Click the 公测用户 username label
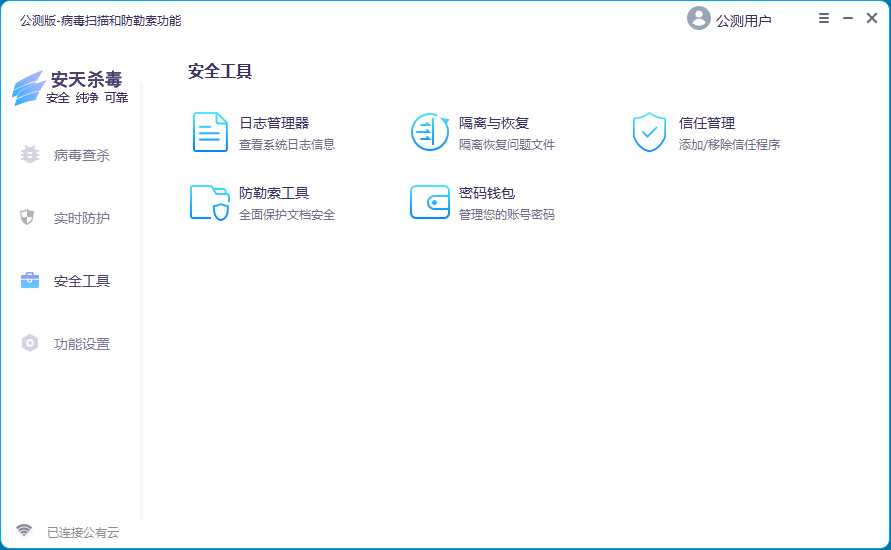This screenshot has height=550, width=891. 744,20
